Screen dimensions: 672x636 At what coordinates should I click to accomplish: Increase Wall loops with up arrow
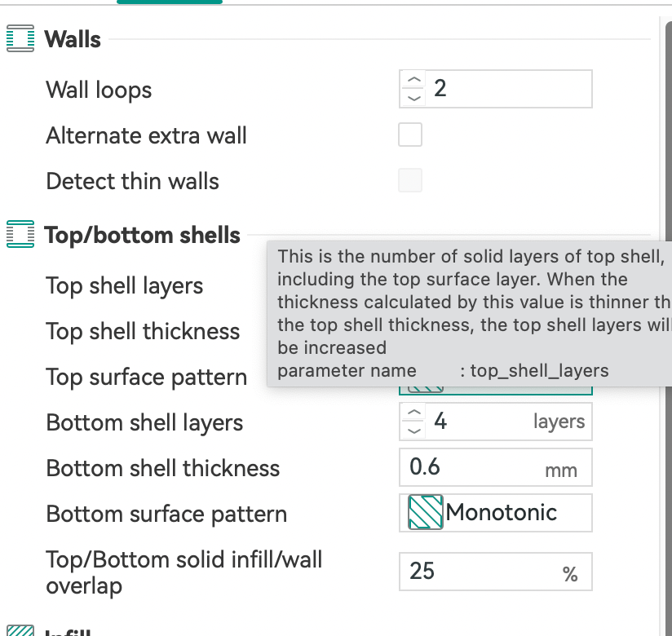(x=414, y=80)
